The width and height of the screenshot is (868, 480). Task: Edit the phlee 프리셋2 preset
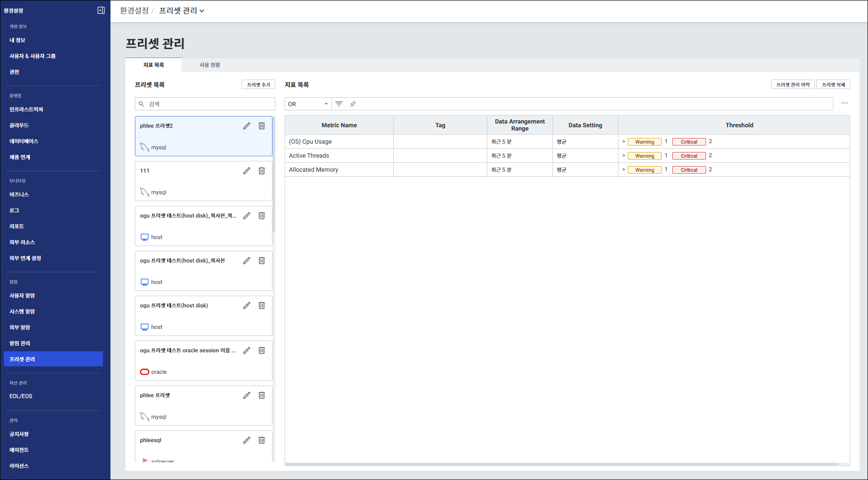coord(247,126)
